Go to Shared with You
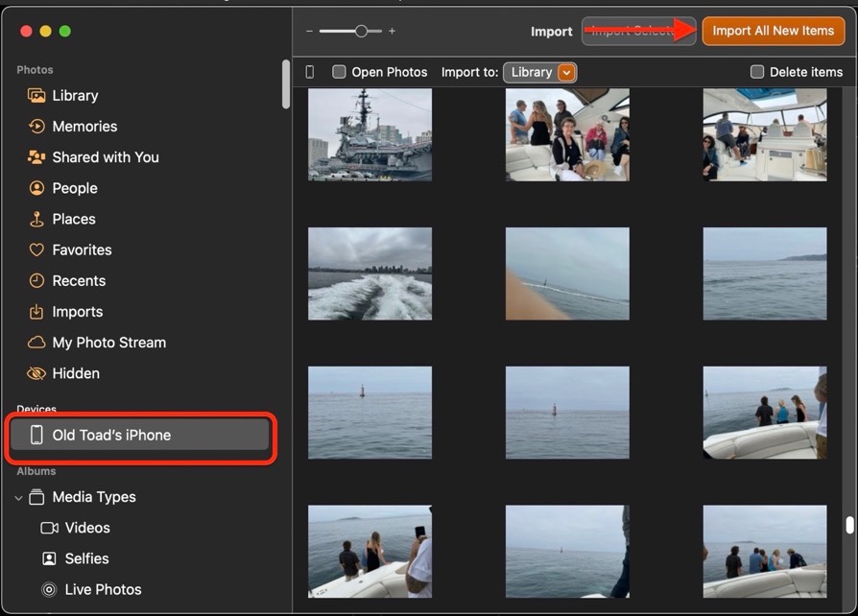 pos(106,157)
